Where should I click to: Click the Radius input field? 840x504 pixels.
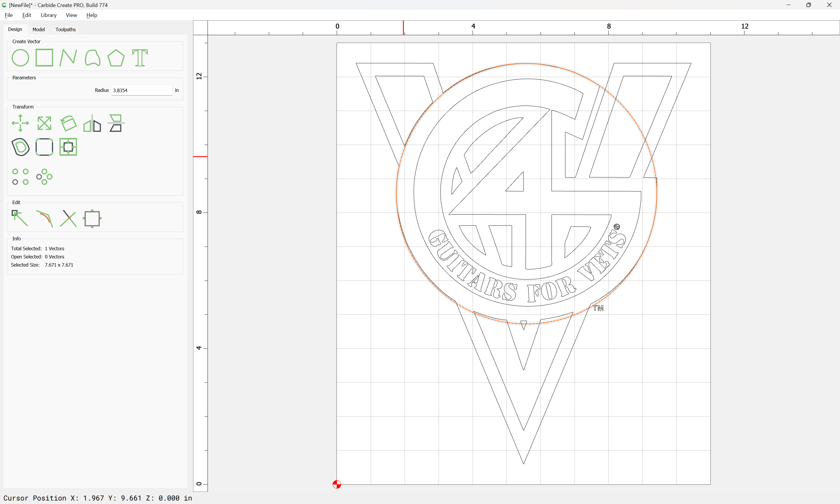tap(141, 90)
